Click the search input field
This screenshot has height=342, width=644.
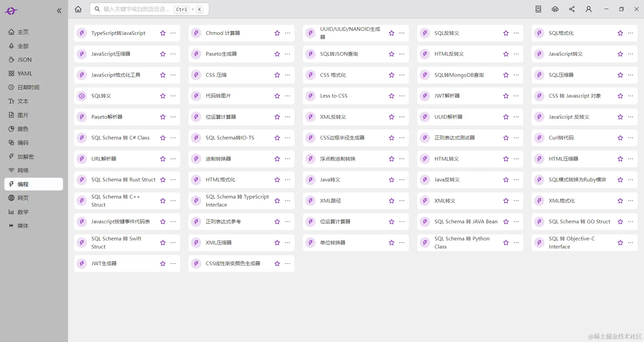point(141,9)
